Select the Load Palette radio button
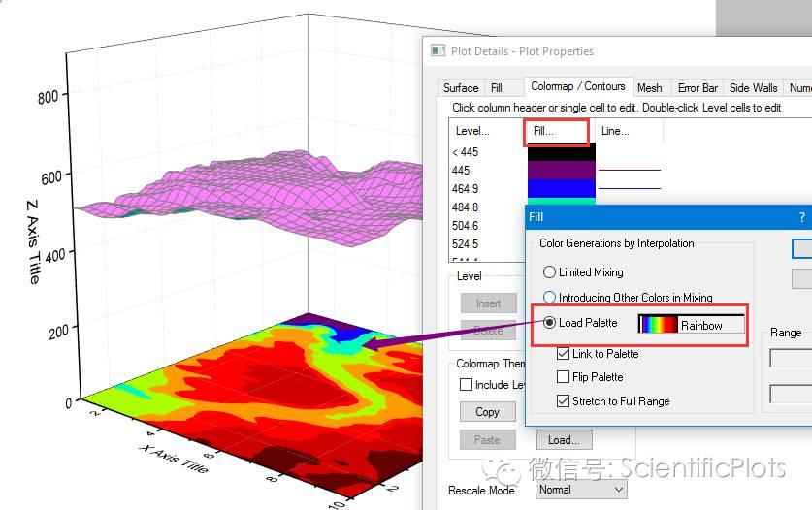This screenshot has width=812, height=510. tap(550, 323)
